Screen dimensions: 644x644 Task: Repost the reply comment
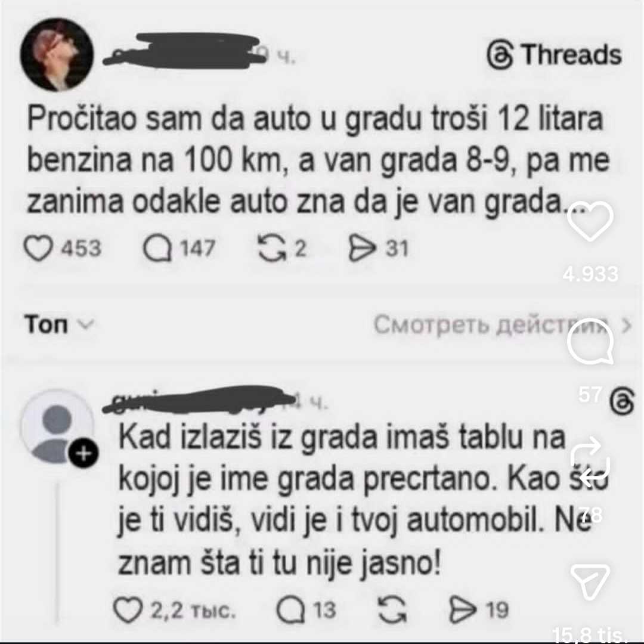[x=392, y=611]
